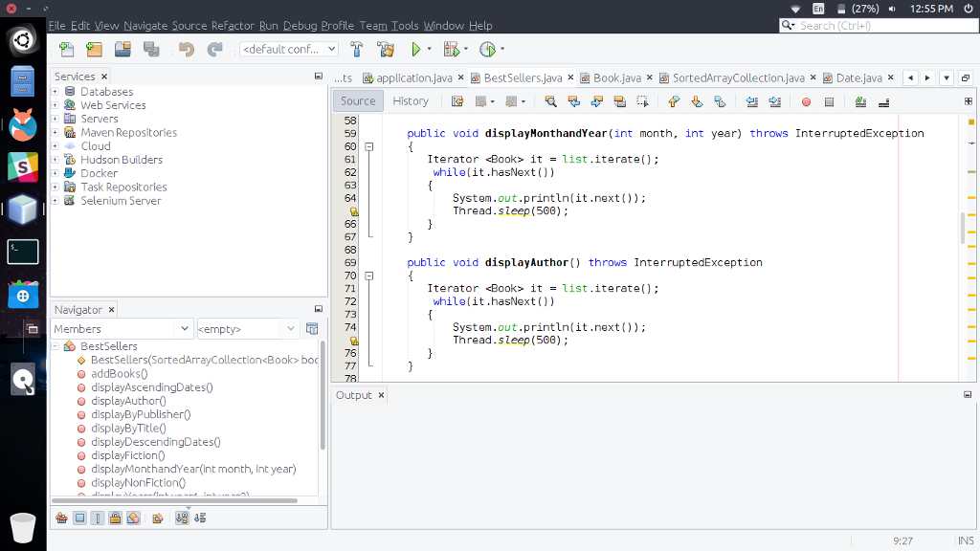
Task: Toggle Show Inherited Members in Navigator
Action: [61, 518]
